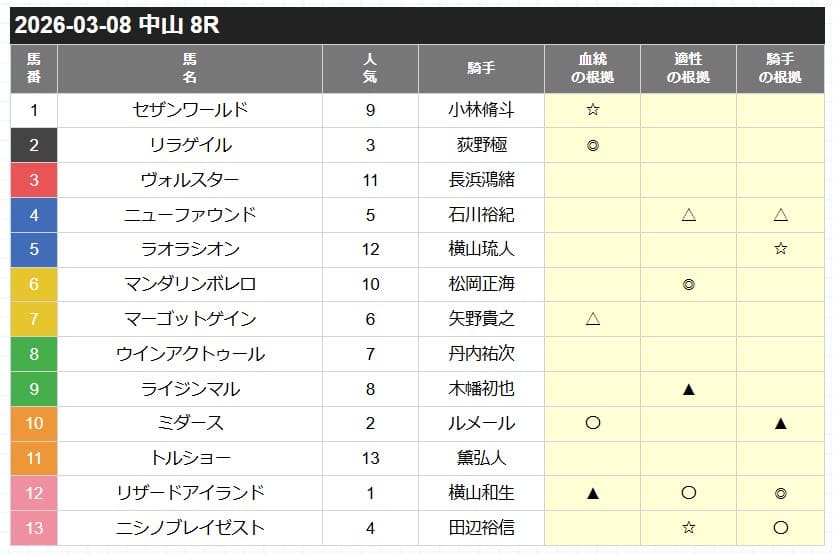This screenshot has width=833, height=555.
Task: Click the horse name トルショー
Action: [190, 458]
